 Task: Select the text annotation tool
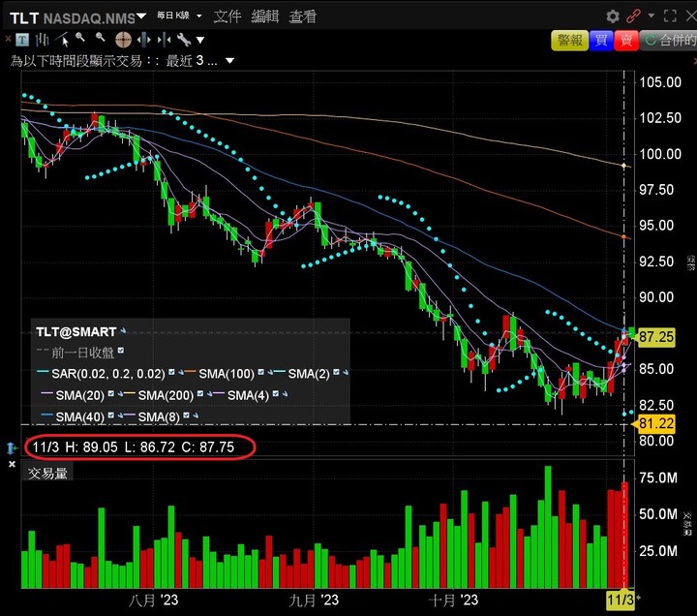pyautogui.click(x=21, y=40)
